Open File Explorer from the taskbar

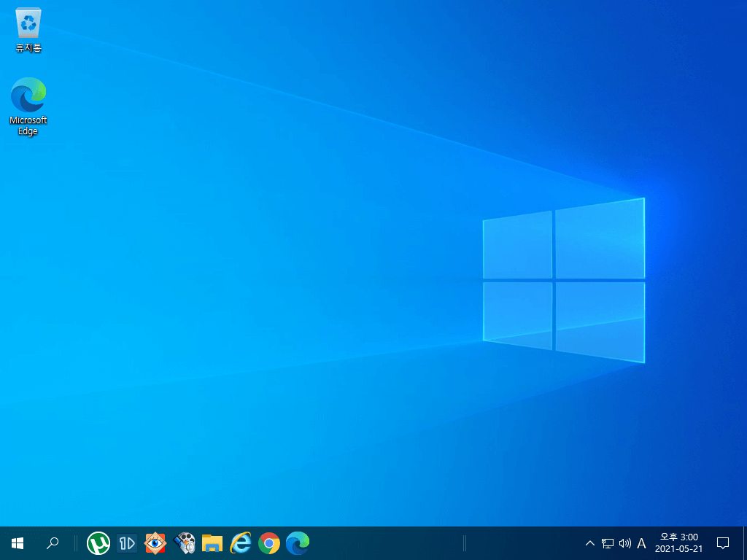coord(212,542)
